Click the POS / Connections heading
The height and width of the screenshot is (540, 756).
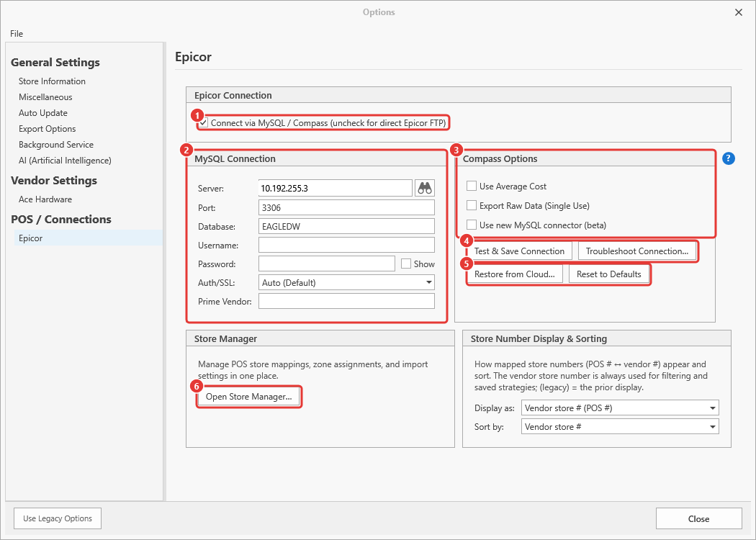click(61, 220)
